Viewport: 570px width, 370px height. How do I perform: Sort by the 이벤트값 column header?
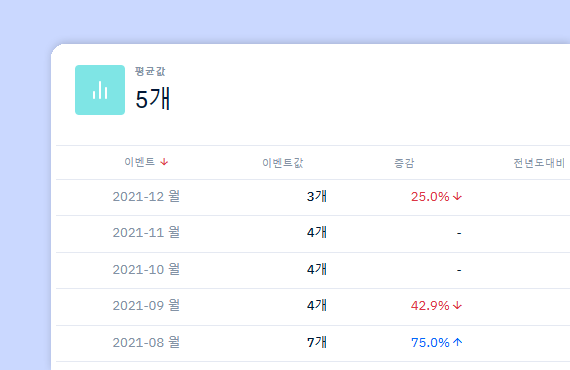(283, 163)
